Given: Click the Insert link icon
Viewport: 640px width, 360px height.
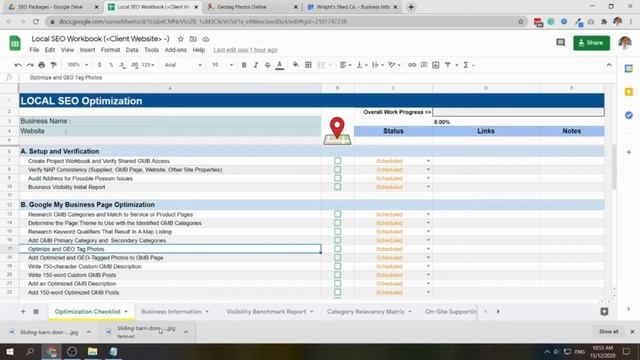Looking at the screenshot, I should pyautogui.click(x=412, y=65).
